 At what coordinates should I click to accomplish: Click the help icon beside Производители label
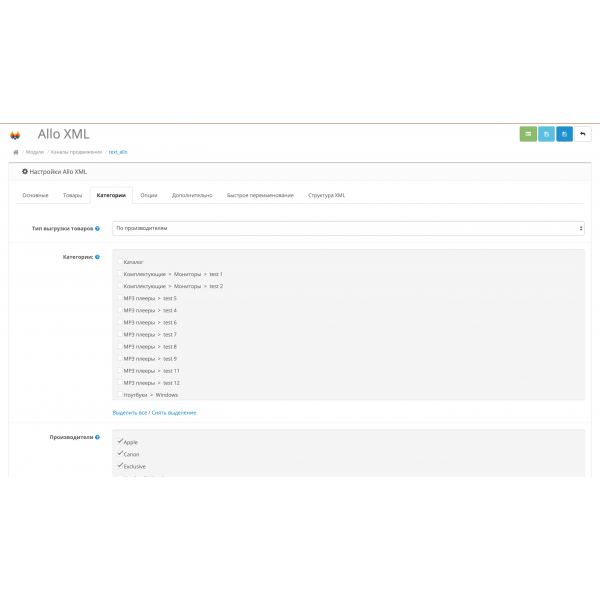pyautogui.click(x=97, y=437)
